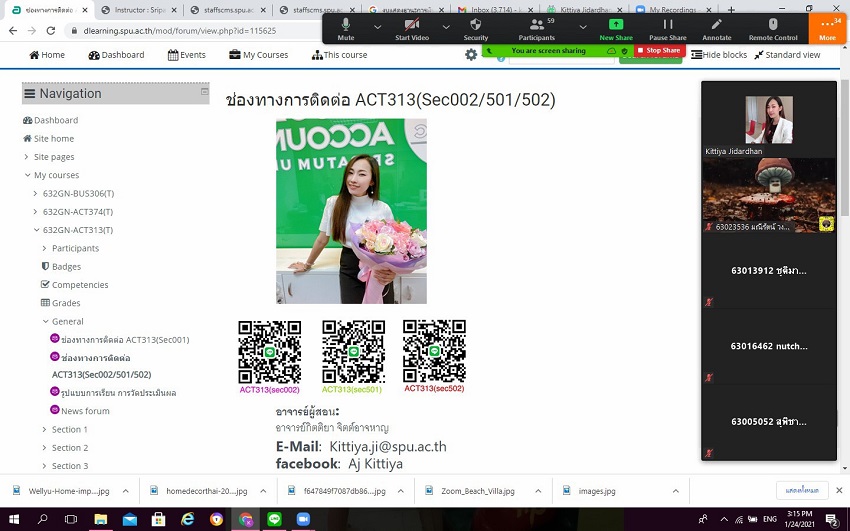The width and height of the screenshot is (850, 531).
Task: Open Internet Explorer from taskbar
Action: coord(188,519)
